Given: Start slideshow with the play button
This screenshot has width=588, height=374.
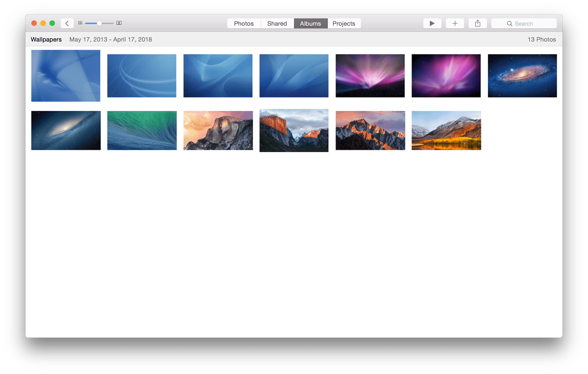Looking at the screenshot, I should [432, 24].
